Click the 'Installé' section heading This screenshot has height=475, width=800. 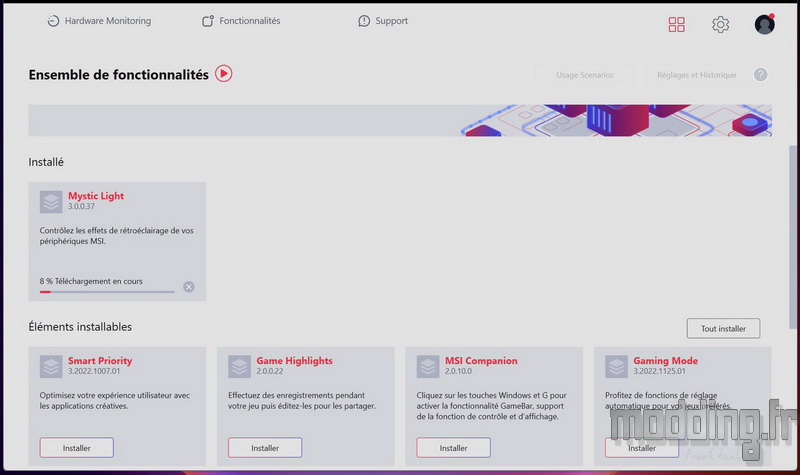tap(46, 162)
